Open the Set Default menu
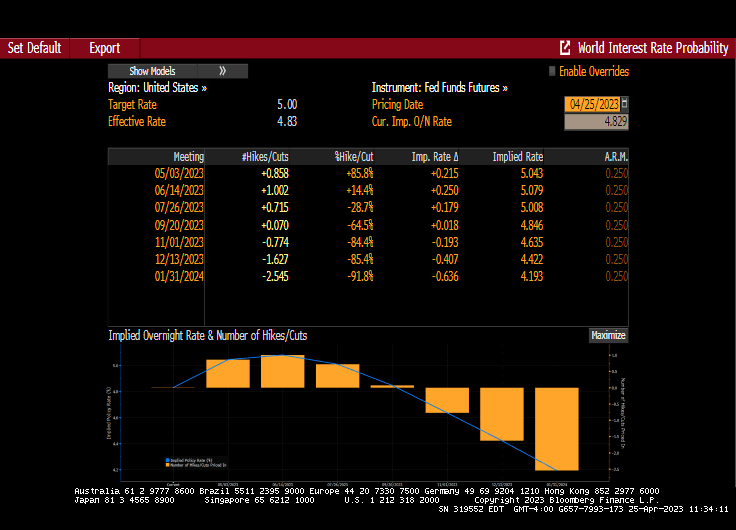 (35, 48)
